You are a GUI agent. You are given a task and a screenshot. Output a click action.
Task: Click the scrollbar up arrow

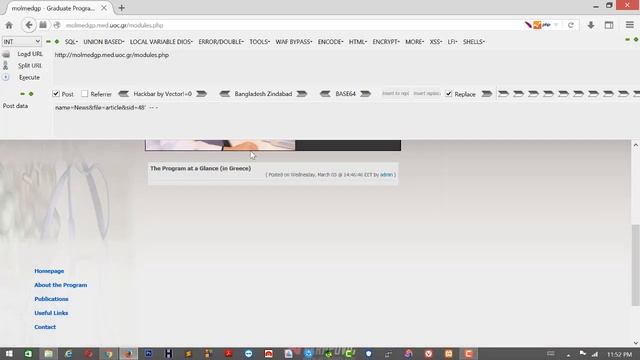click(x=635, y=145)
